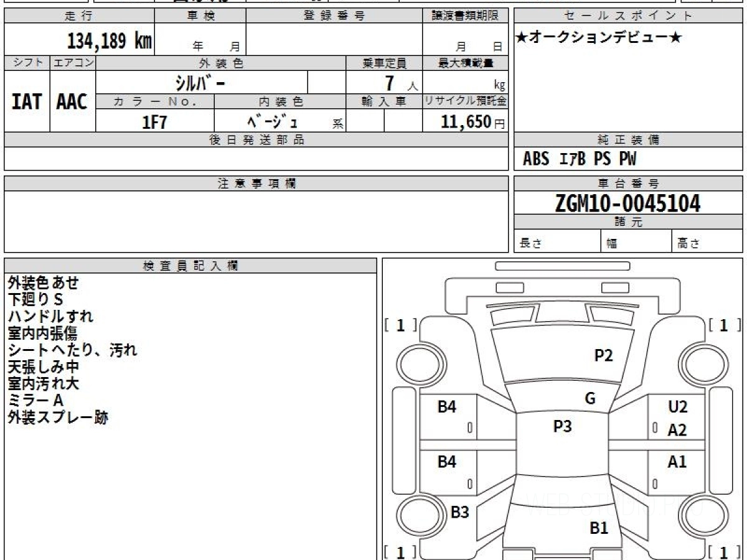Click the 車検 header cell

coord(200,16)
